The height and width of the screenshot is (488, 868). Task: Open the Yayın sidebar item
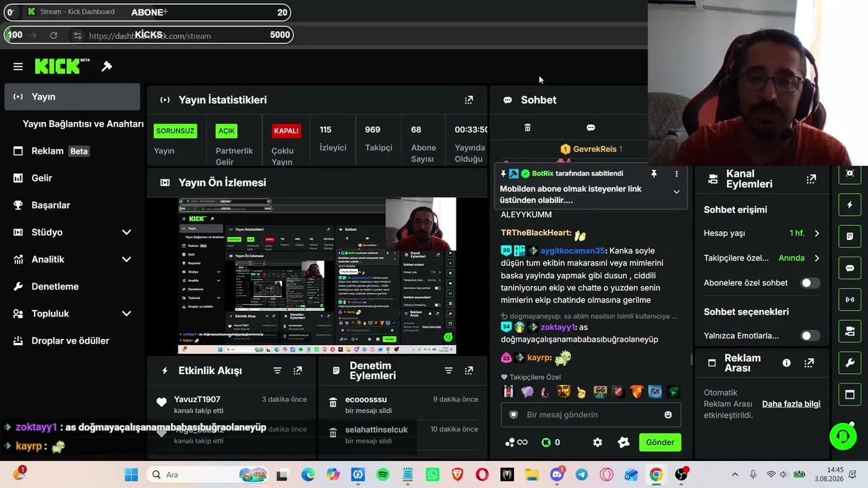(72, 97)
